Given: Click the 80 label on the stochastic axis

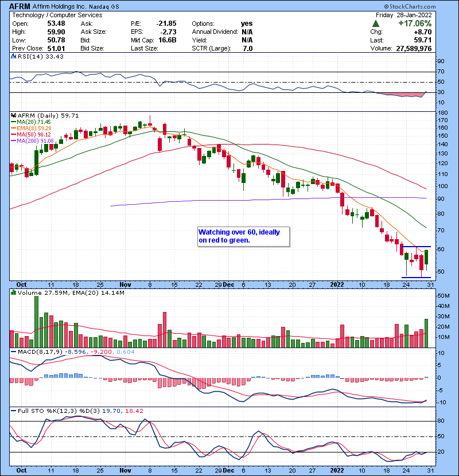Looking at the screenshot, I should click(441, 421).
